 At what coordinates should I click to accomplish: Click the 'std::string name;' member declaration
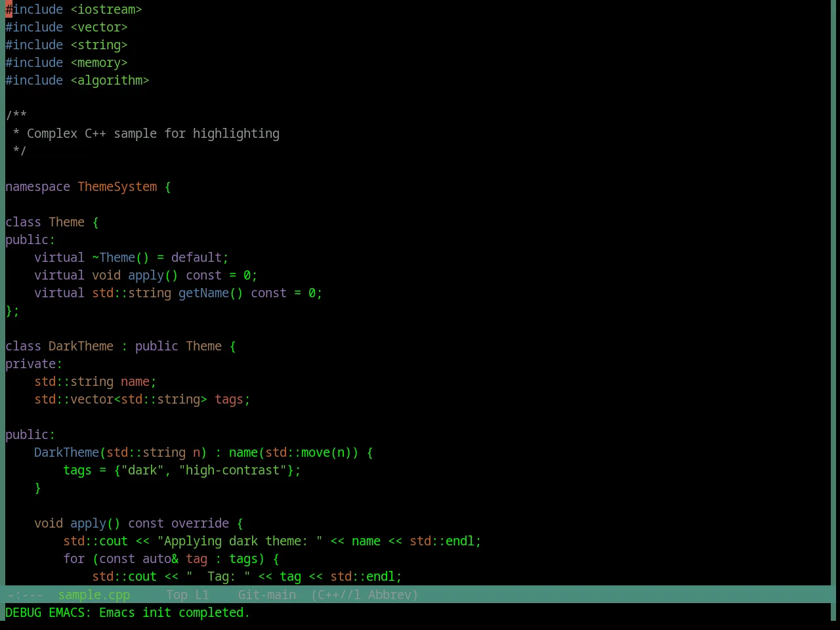click(95, 381)
